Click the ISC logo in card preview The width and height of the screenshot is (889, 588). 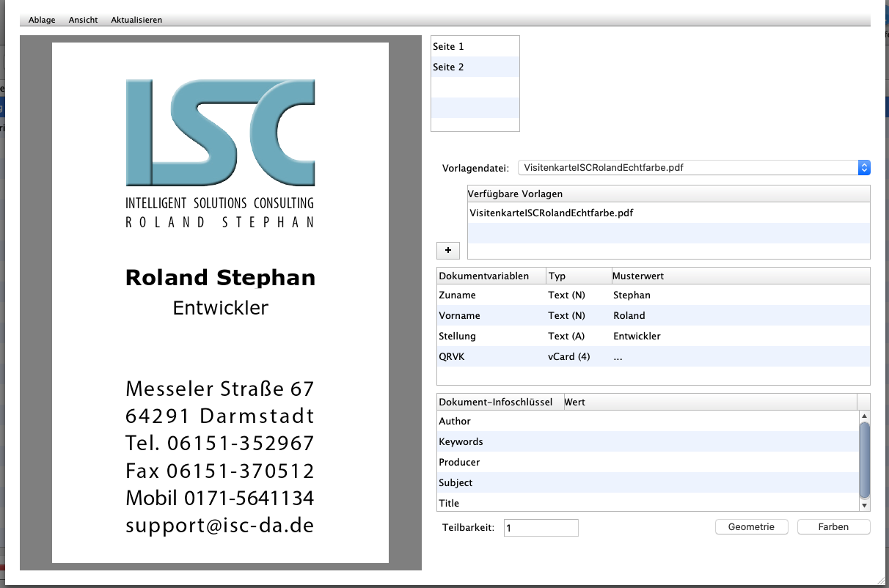pos(220,133)
